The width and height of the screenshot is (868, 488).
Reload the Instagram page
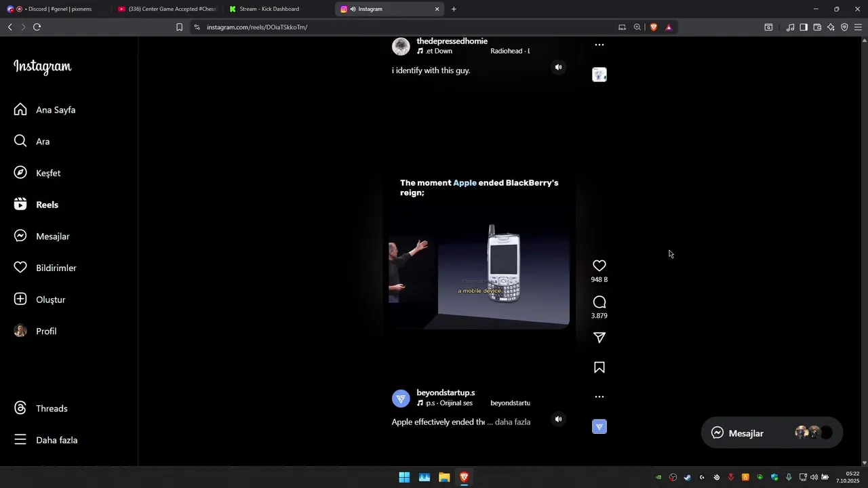[37, 27]
